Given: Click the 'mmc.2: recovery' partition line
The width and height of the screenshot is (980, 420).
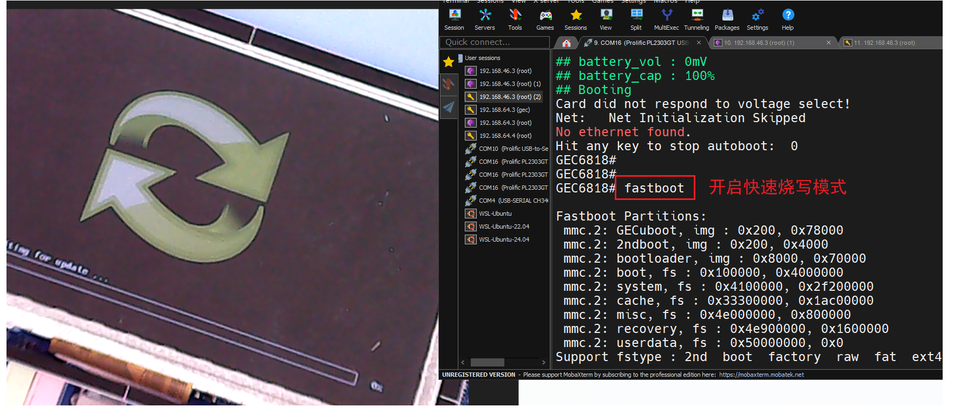Looking at the screenshot, I should [x=726, y=329].
